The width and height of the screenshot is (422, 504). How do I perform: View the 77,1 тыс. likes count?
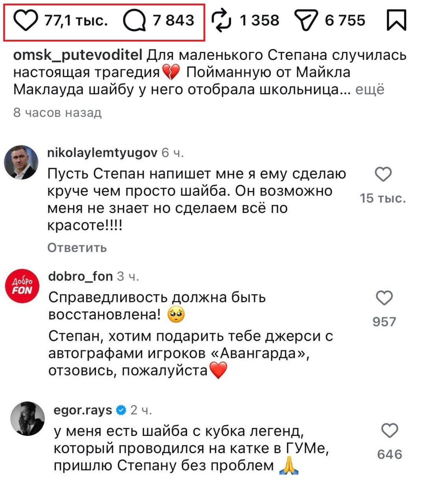click(x=76, y=21)
